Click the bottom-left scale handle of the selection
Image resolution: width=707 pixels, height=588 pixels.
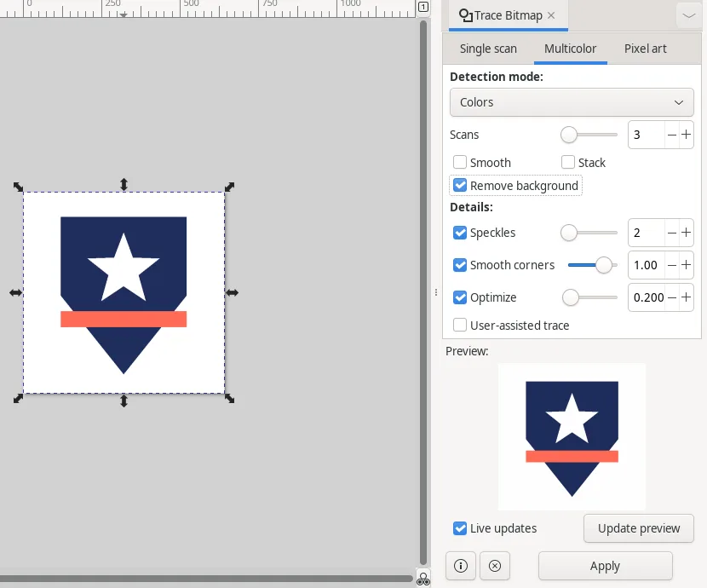coord(18,399)
